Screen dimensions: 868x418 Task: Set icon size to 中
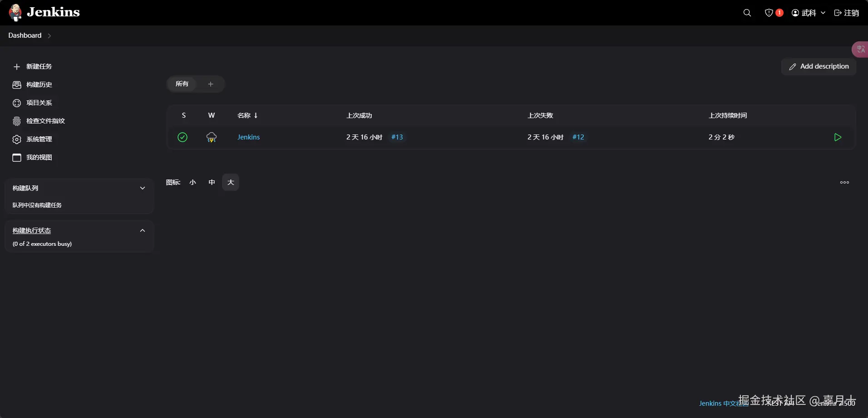[212, 182]
